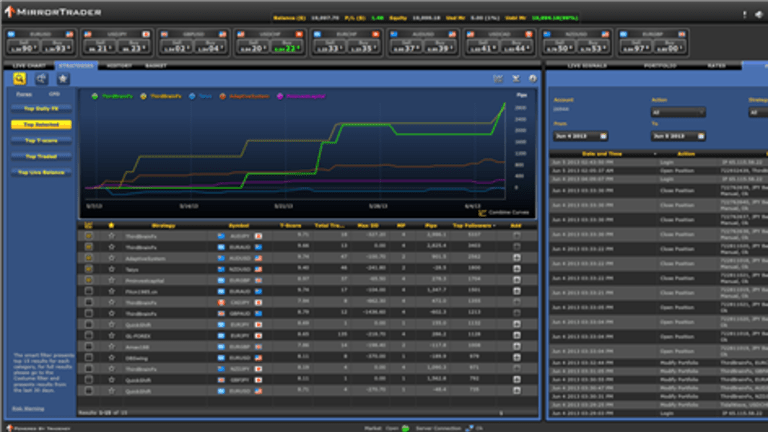Screen dimensions: 768x432
Task: Open the Portfolio tab
Action: click(660, 66)
